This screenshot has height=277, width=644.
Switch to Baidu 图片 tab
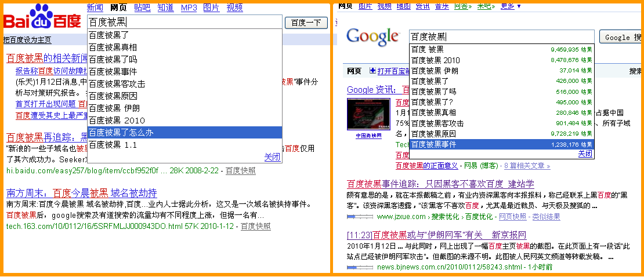point(212,8)
